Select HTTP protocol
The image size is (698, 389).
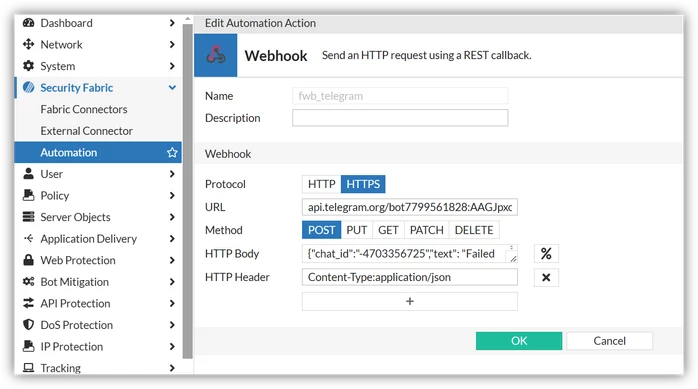tap(321, 184)
